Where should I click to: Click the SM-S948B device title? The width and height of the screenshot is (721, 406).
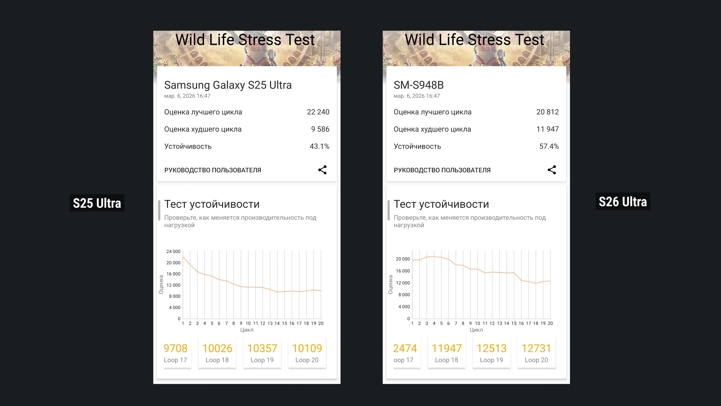point(418,85)
